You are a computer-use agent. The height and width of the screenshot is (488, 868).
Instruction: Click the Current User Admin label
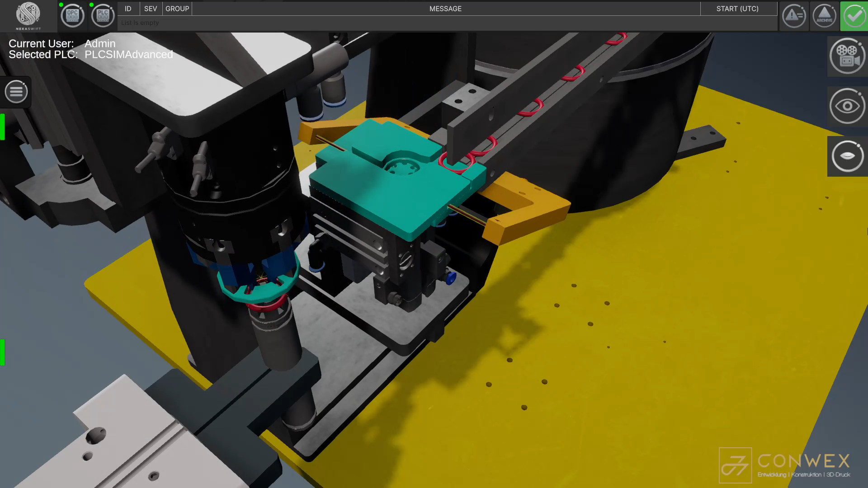pyautogui.click(x=62, y=43)
